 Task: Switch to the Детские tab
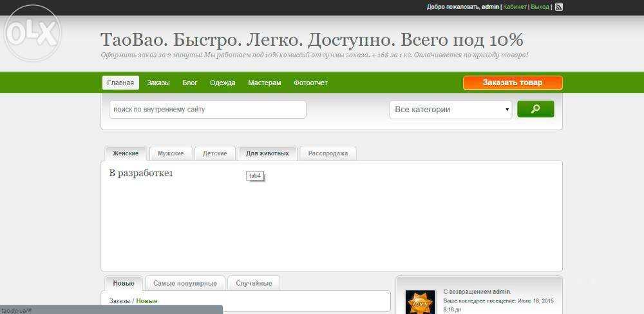coord(215,153)
